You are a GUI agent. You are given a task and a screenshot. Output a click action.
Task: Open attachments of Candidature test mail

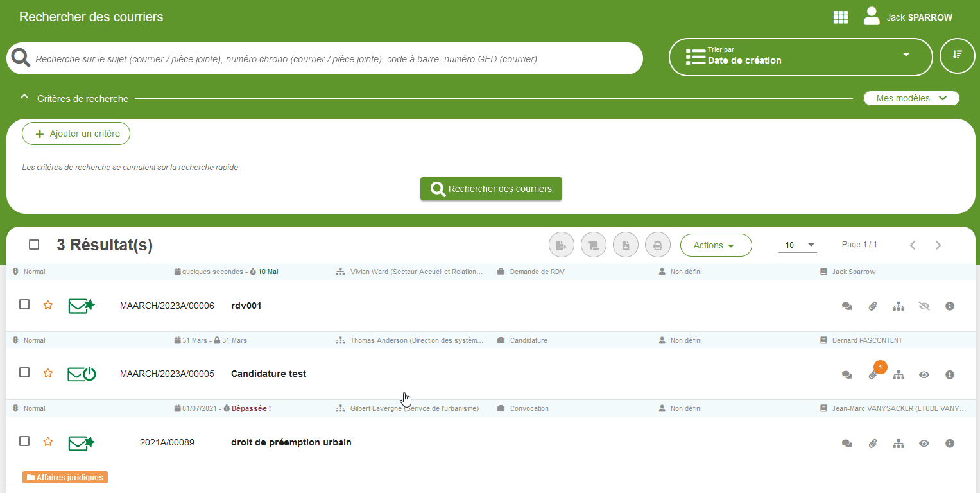point(873,375)
